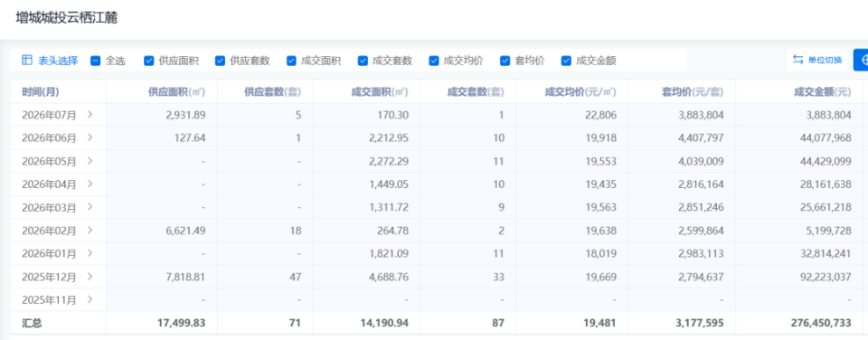The width and height of the screenshot is (868, 340).
Task: Expand the 2026年02月 row
Action: pyautogui.click(x=90, y=231)
